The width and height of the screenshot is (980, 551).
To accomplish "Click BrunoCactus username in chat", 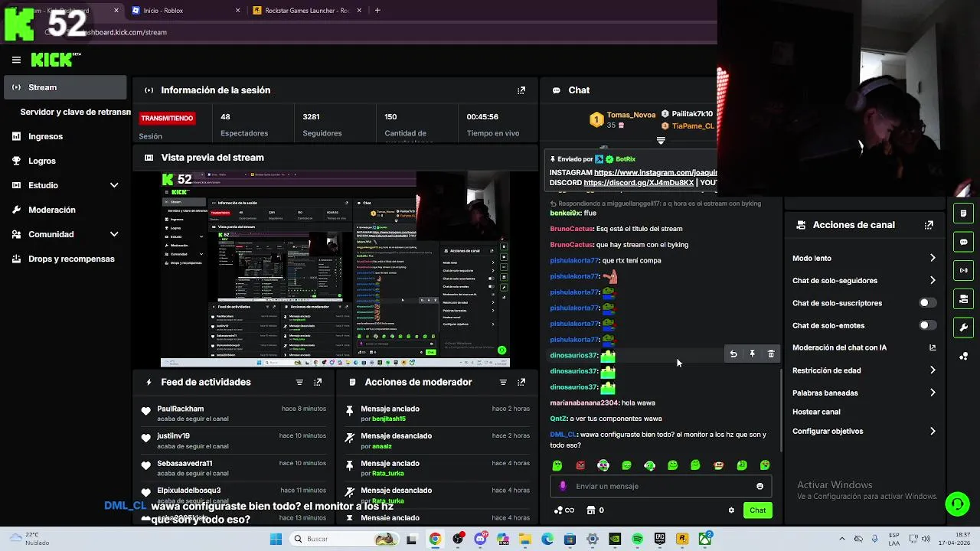I will (x=571, y=229).
